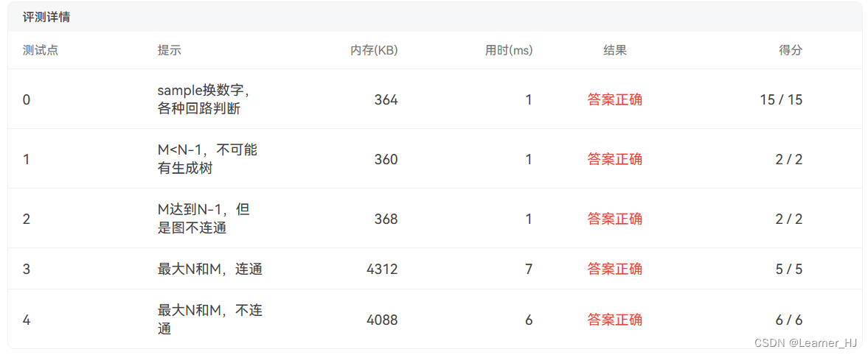Click the M达到N-1 图不连通 hint
Image resolution: width=868 pixels, height=355 pixels.
[x=204, y=219]
